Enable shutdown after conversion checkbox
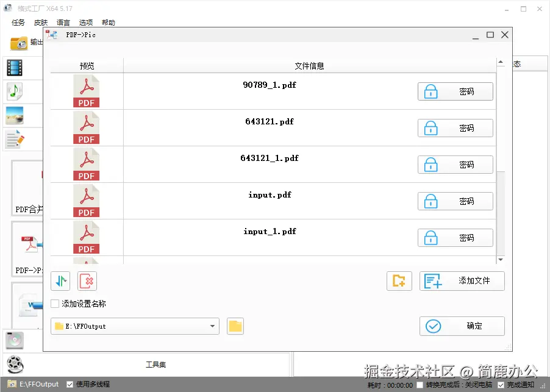This screenshot has width=550, height=392. coord(420,384)
